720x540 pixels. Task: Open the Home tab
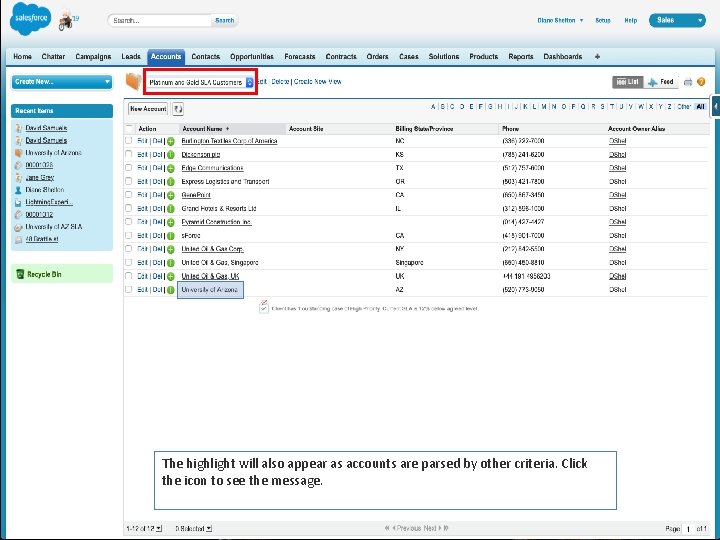coord(22,56)
